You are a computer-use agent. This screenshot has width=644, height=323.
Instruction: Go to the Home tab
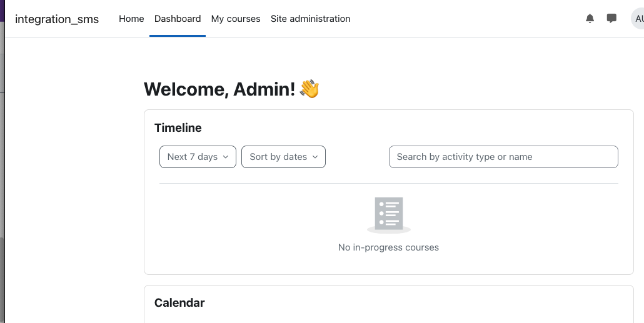[131, 19]
